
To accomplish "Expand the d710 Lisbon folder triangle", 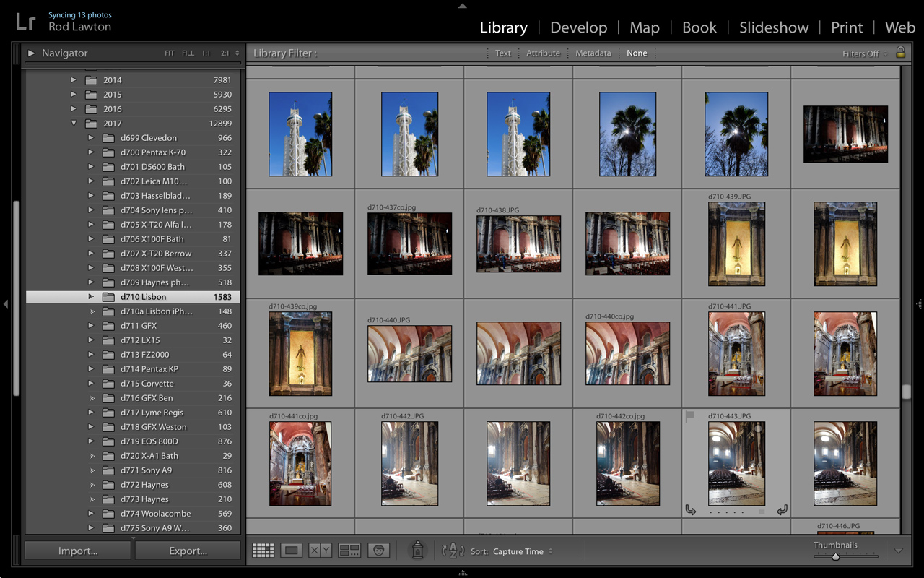I will (x=91, y=297).
